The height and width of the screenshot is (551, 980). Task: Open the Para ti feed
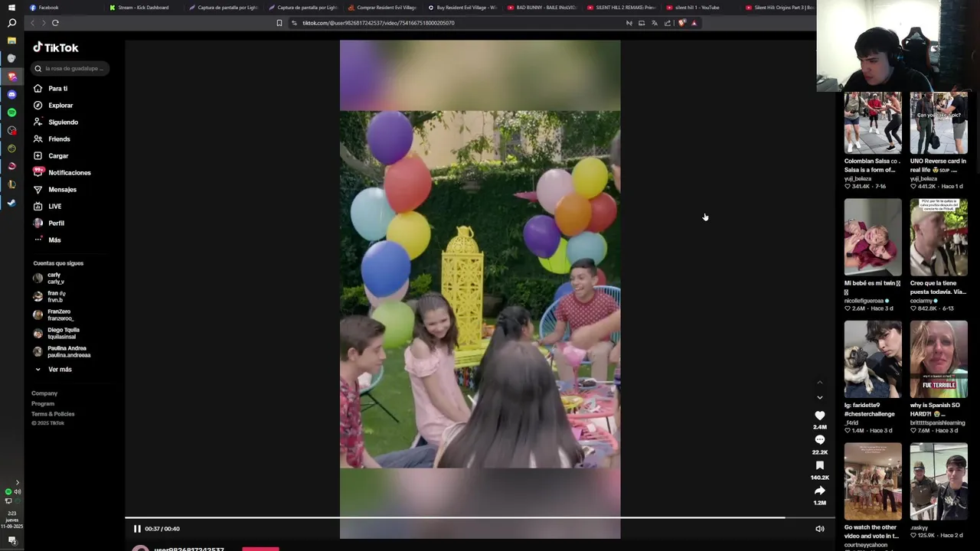[51, 88]
